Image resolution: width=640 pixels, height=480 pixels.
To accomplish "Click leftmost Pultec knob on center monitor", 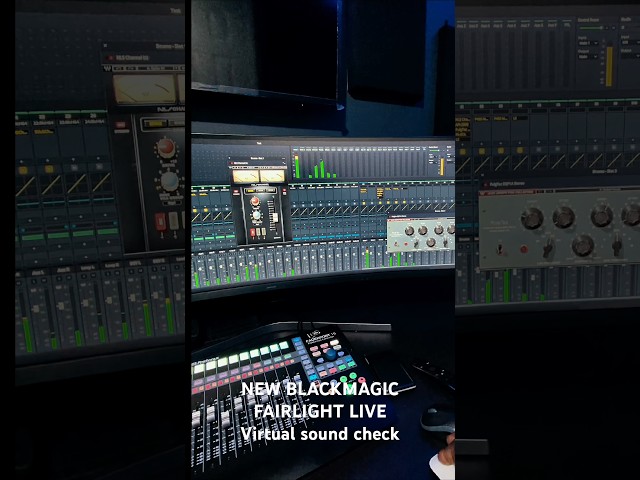I will click(x=409, y=231).
